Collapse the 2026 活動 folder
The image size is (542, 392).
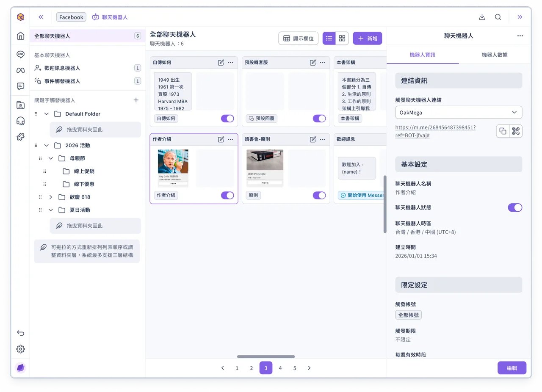(47, 145)
